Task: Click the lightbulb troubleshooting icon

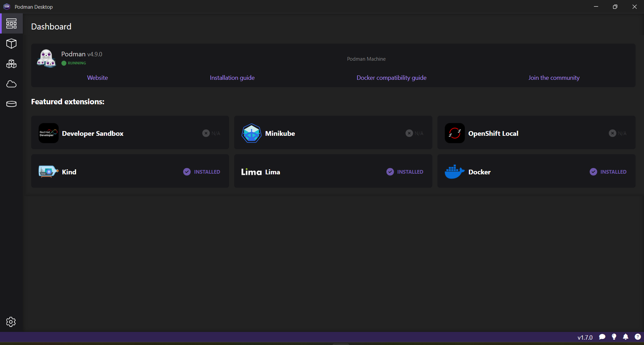Action: point(614,337)
